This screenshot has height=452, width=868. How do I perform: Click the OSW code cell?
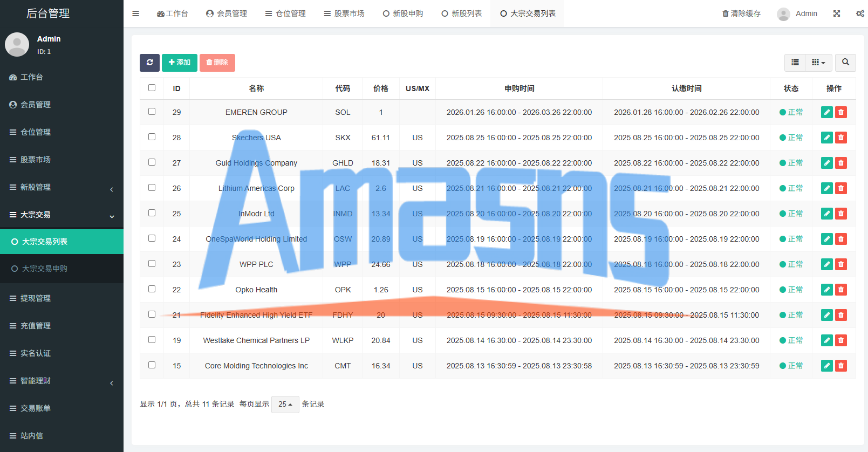343,239
